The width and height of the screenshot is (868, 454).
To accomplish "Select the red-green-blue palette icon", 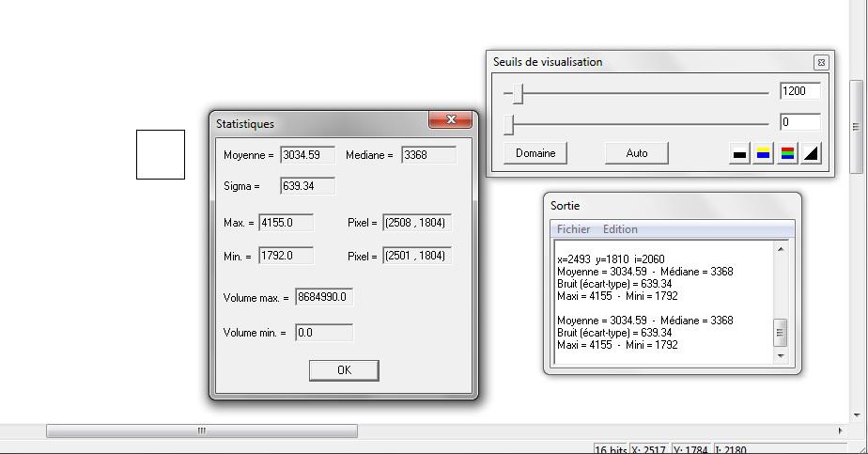I will pos(787,154).
